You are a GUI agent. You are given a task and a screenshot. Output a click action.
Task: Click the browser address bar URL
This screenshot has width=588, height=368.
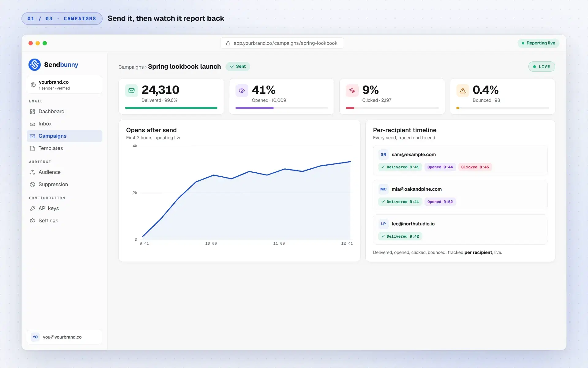coord(282,43)
